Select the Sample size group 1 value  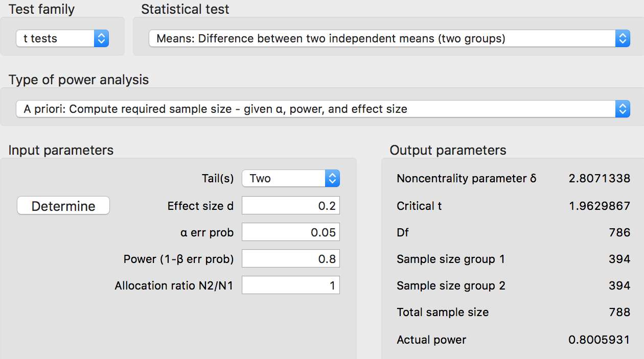(x=619, y=259)
